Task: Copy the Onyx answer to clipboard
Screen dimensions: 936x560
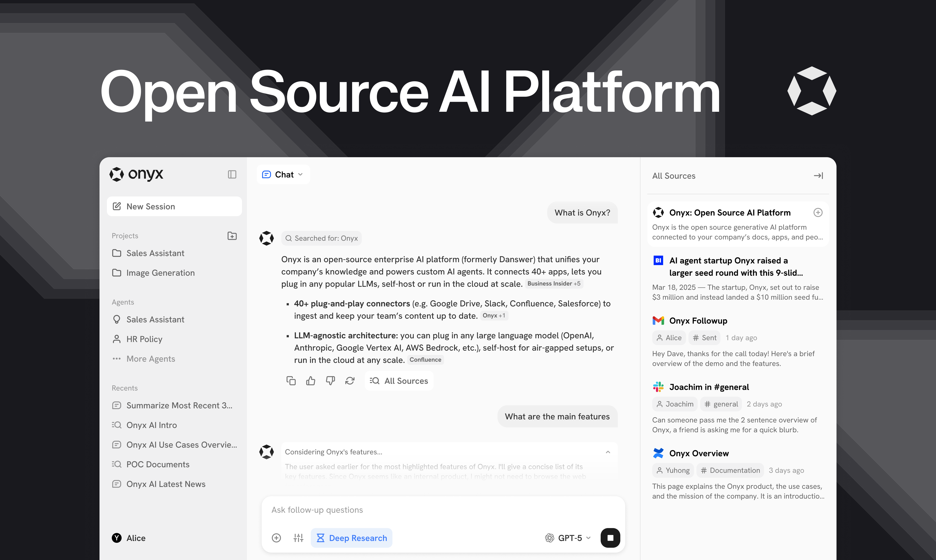Action: (291, 381)
